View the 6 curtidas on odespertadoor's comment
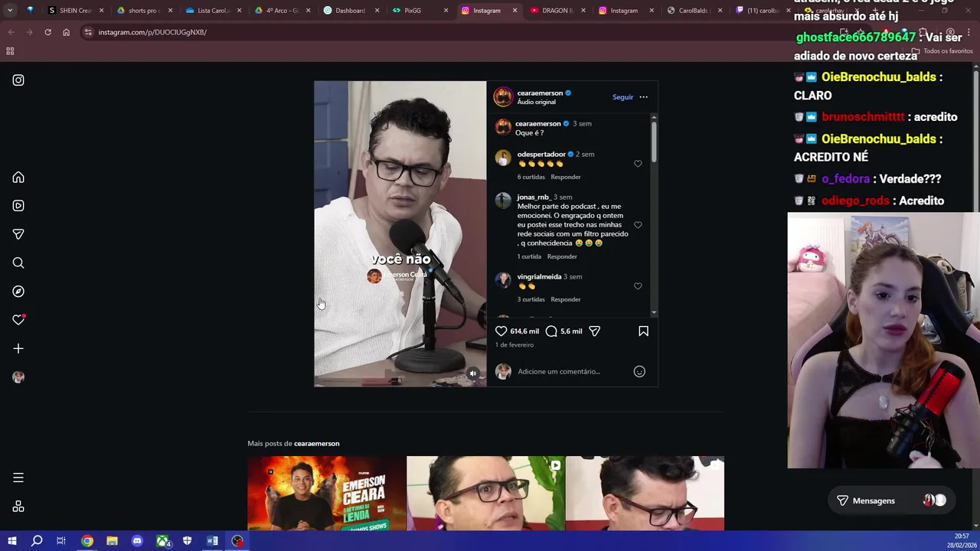 click(x=531, y=177)
